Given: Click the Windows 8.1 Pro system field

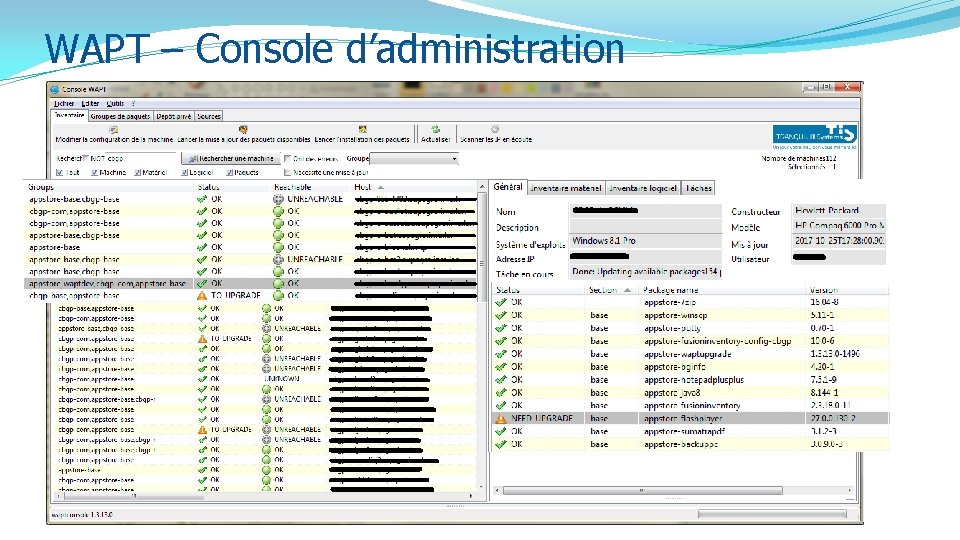Looking at the screenshot, I should [x=645, y=241].
